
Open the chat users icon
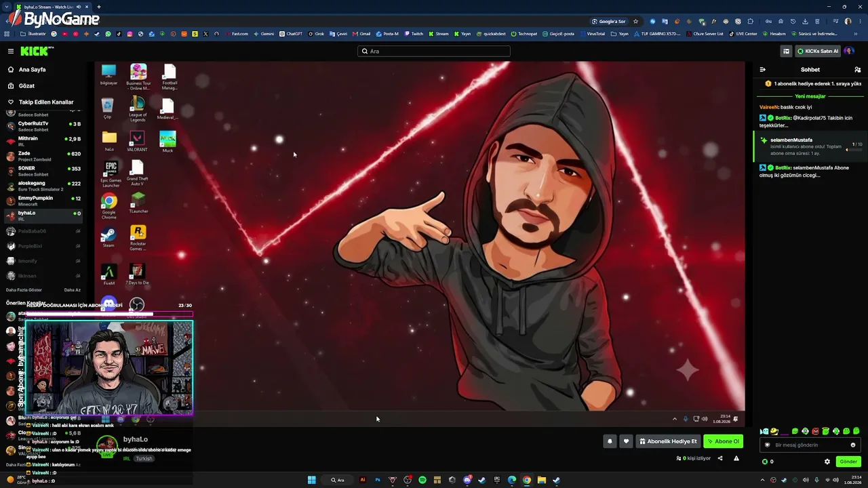858,69
